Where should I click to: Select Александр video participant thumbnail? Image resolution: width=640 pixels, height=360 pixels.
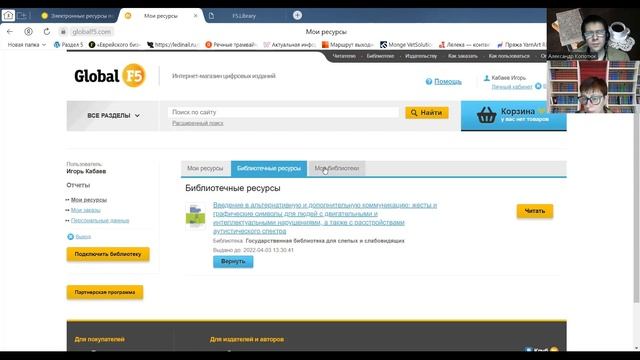[x=593, y=35]
